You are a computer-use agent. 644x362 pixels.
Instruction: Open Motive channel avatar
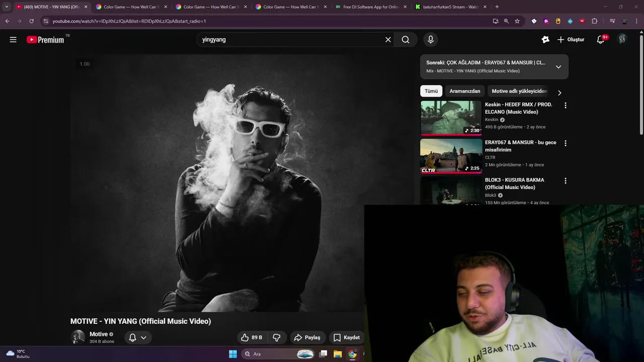[x=77, y=337]
